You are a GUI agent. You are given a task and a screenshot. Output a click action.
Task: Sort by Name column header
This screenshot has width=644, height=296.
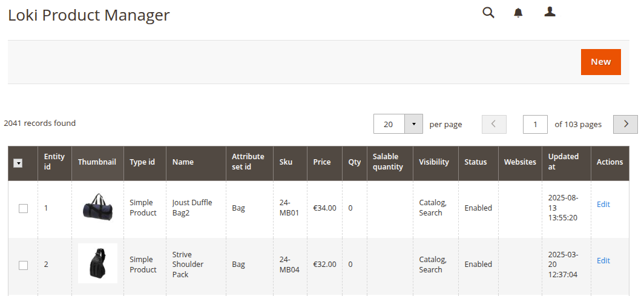[x=183, y=162]
